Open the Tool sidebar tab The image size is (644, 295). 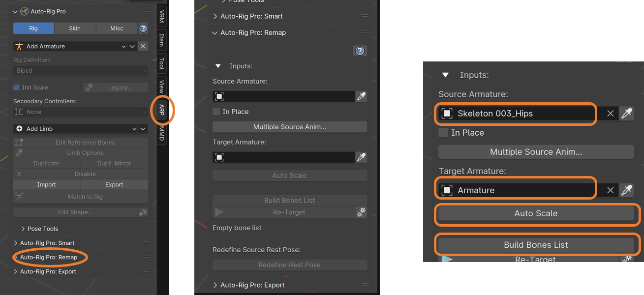click(x=161, y=63)
